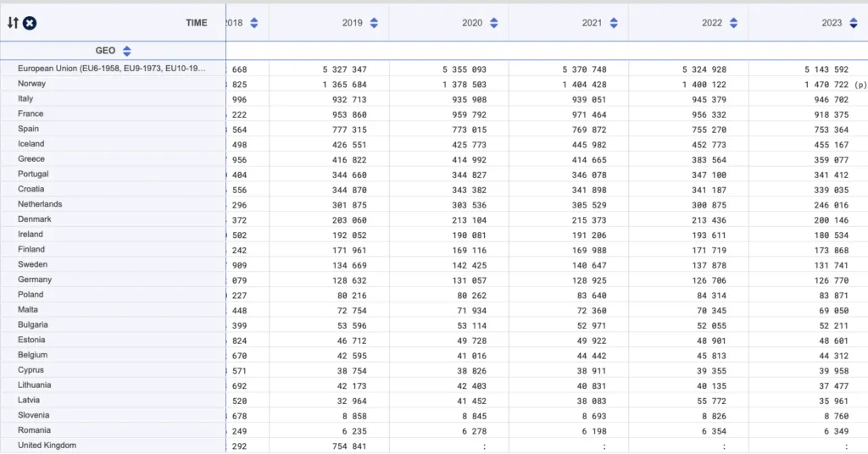The image size is (868, 454).
Task: Click the sort arrows beside partially hidden 2018
Action: point(254,23)
